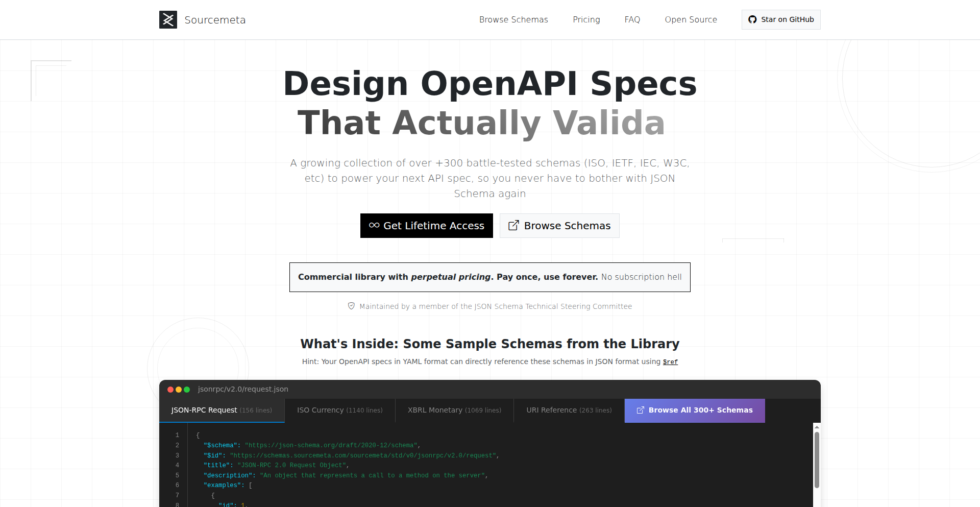
Task: Open the URI Reference tab
Action: pos(568,410)
